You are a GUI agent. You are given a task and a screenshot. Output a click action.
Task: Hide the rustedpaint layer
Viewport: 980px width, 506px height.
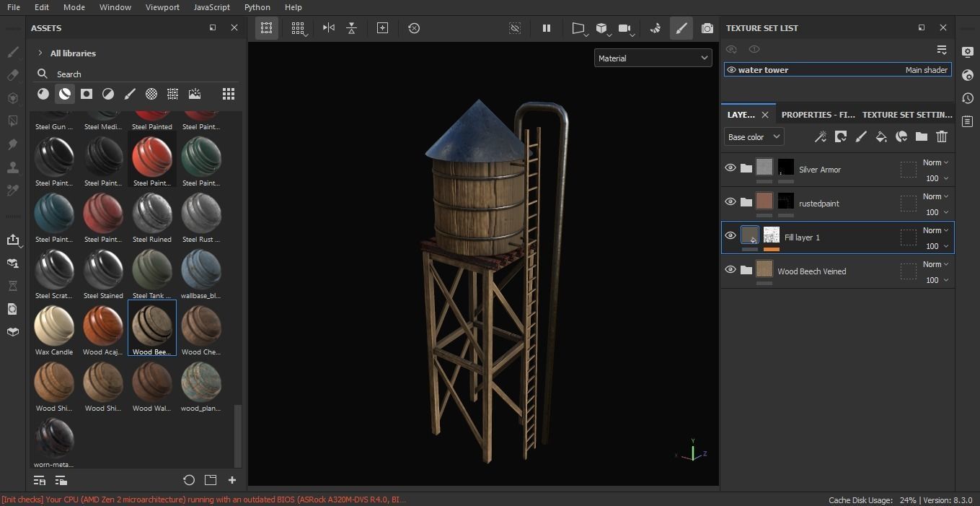tap(730, 201)
